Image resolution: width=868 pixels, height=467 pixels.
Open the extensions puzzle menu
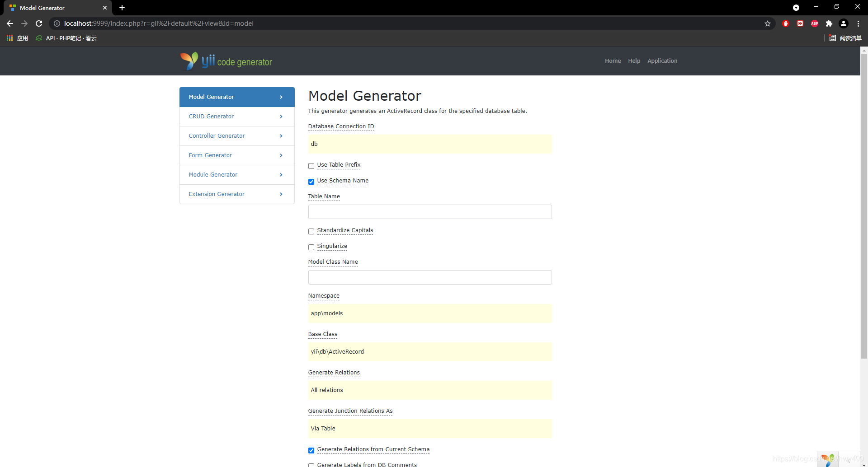point(829,23)
